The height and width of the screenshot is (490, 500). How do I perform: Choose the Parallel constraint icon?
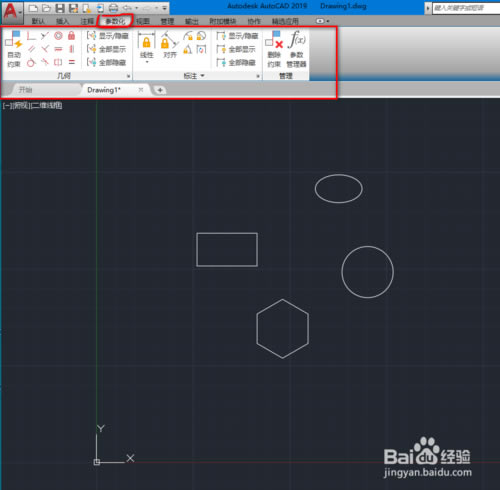(x=32, y=49)
